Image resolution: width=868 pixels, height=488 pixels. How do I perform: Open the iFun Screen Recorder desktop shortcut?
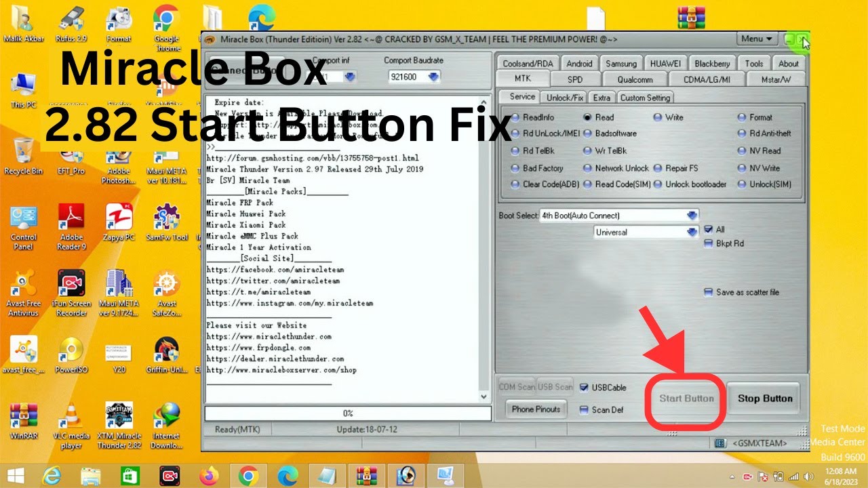click(x=71, y=293)
